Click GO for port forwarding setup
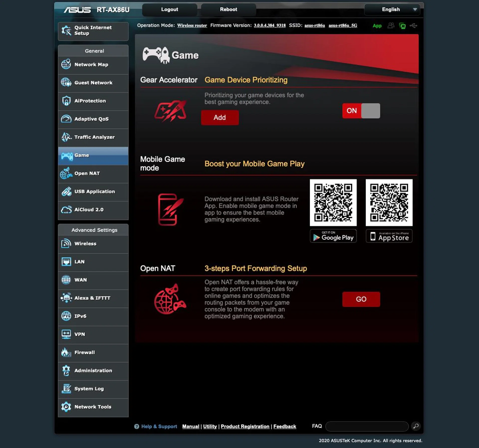The height and width of the screenshot is (448, 479). [361, 299]
